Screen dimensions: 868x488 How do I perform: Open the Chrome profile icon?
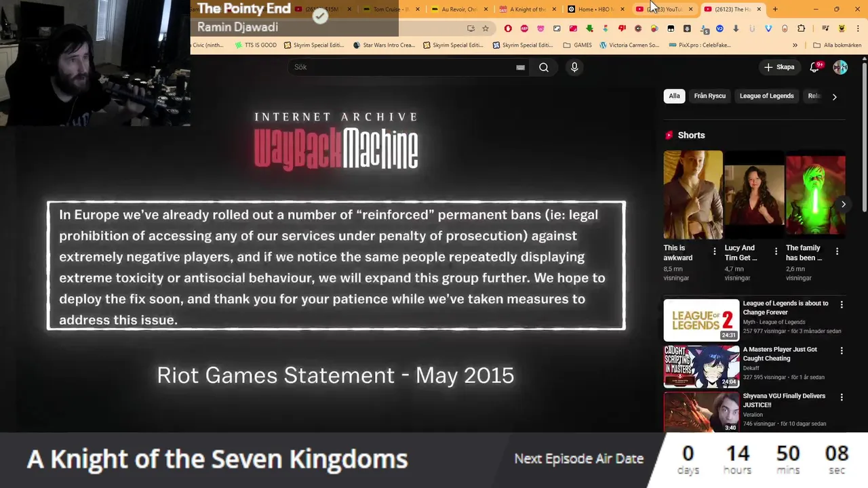(x=841, y=28)
